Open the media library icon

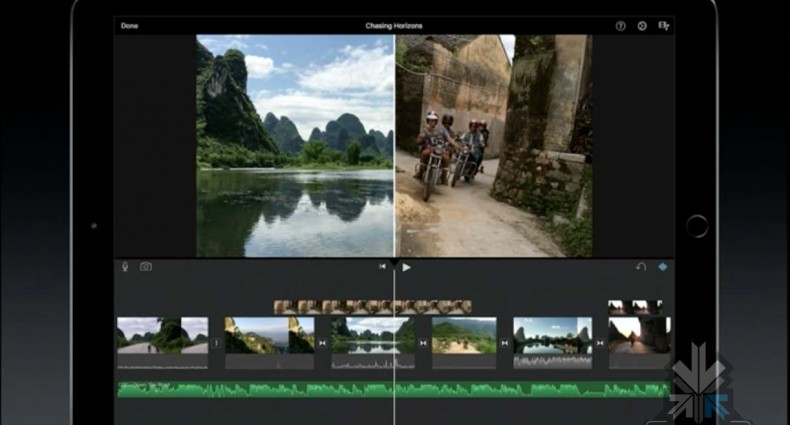(x=664, y=26)
